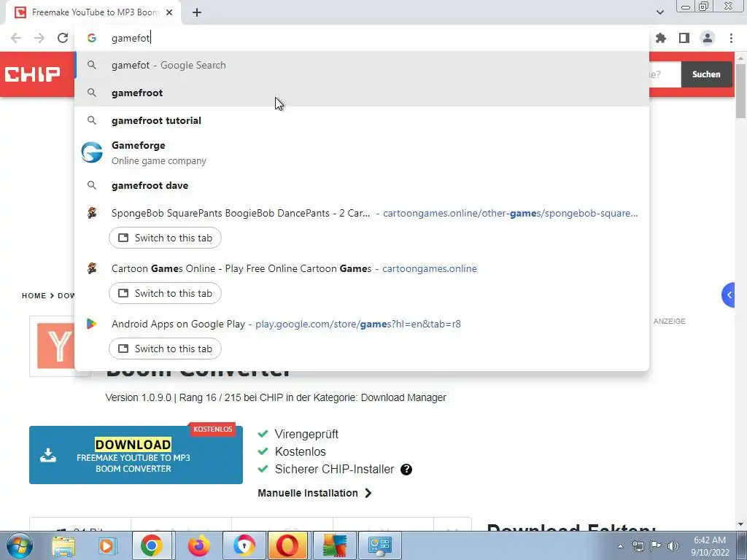Open the tab search chevron

[x=659, y=12]
